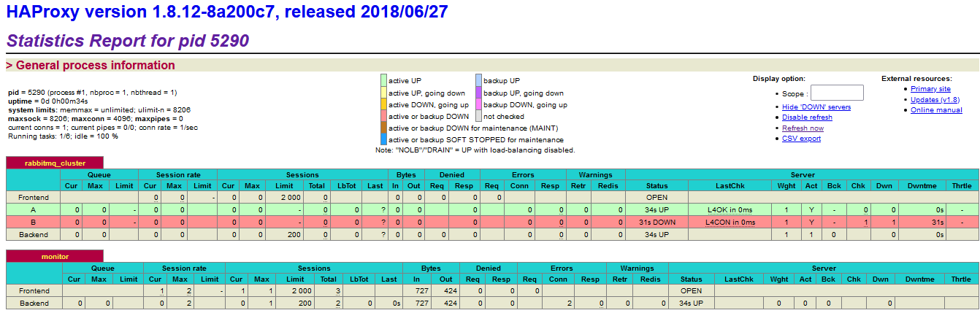Viewport: 980px width, 313px height.
Task: Click Refresh now link
Action: tap(803, 128)
